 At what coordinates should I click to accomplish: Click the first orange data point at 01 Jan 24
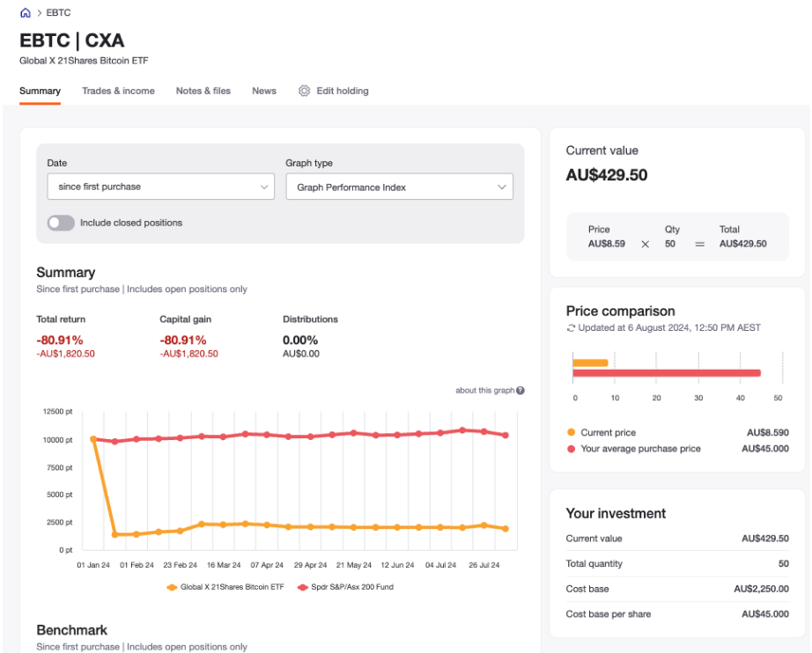93,439
